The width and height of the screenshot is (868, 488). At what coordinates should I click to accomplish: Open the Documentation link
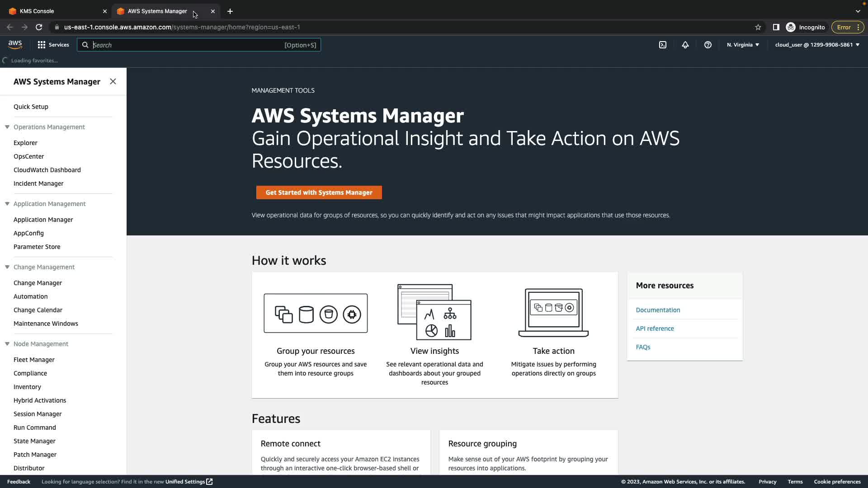point(658,310)
